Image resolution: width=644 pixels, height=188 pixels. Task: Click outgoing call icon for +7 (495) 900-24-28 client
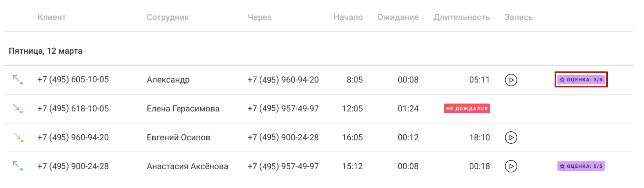[x=18, y=166]
